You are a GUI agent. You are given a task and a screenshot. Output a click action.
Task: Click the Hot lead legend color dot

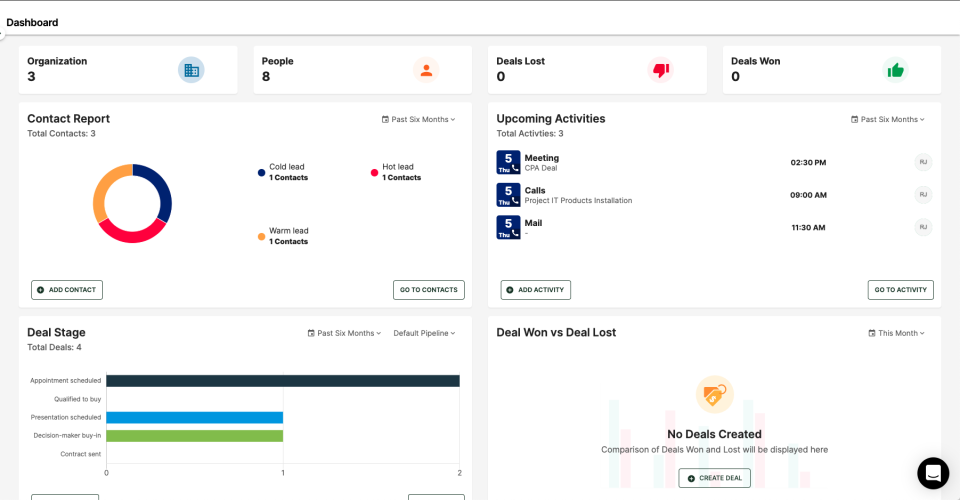pyautogui.click(x=374, y=173)
